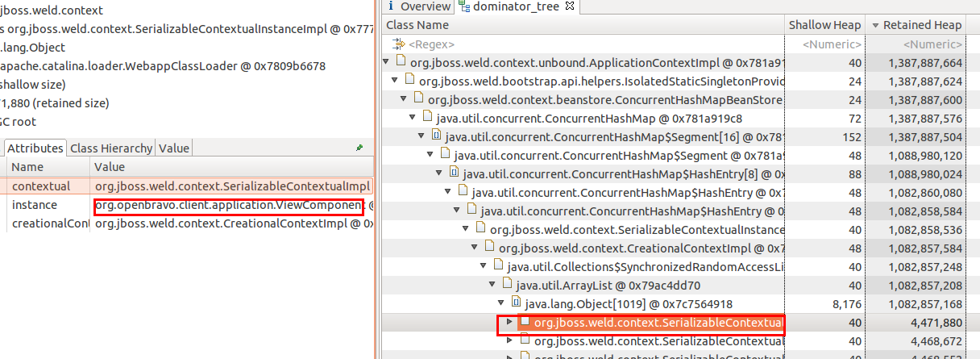Sort by the Shallow Heap column header
This screenshot has height=359, width=980.
point(825,25)
